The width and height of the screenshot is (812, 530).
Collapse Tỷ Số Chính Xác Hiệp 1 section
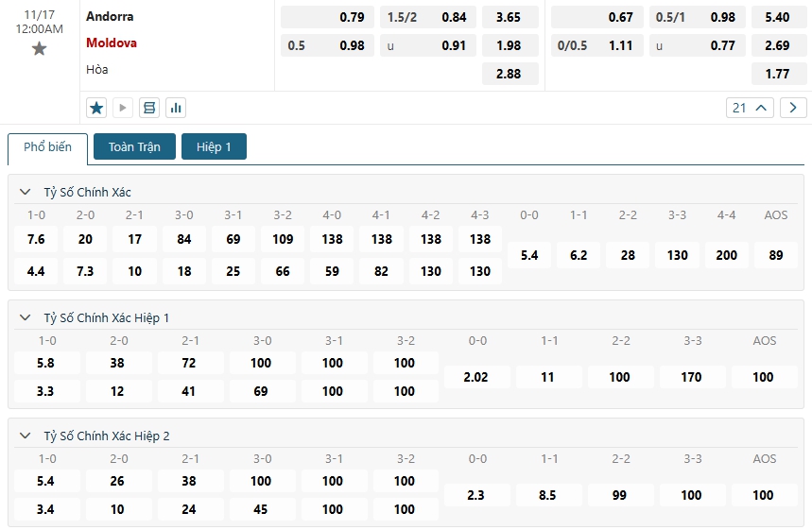(26, 317)
